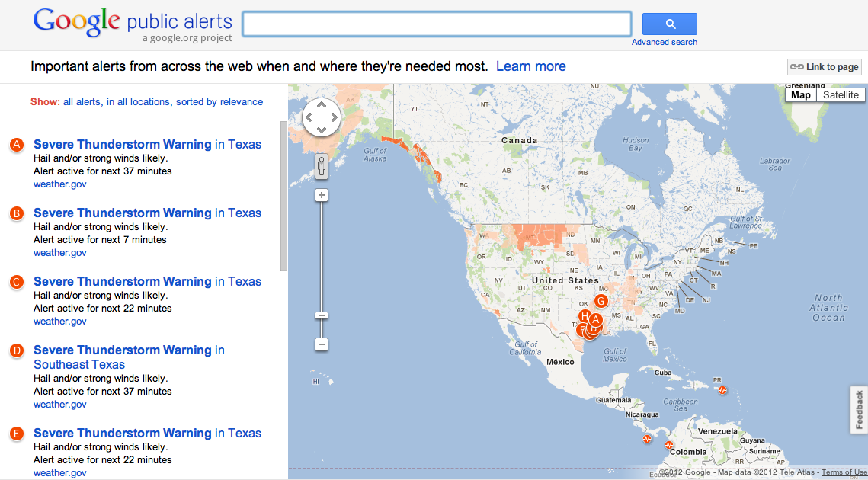
Task: Zoom in using the plus button
Action: point(321,194)
